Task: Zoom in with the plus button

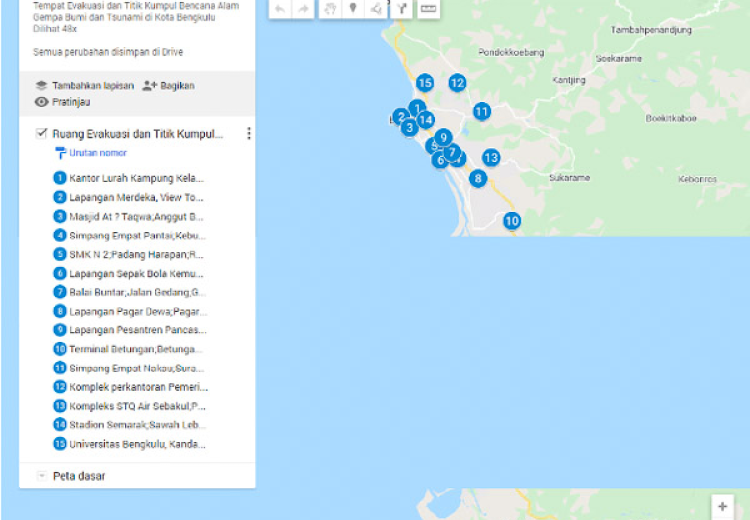Action: point(723,507)
